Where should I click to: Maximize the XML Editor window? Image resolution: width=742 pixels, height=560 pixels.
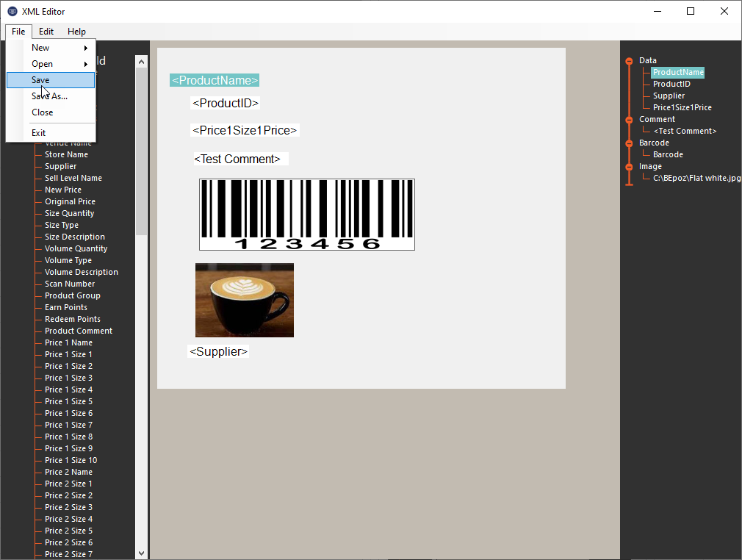click(x=691, y=11)
